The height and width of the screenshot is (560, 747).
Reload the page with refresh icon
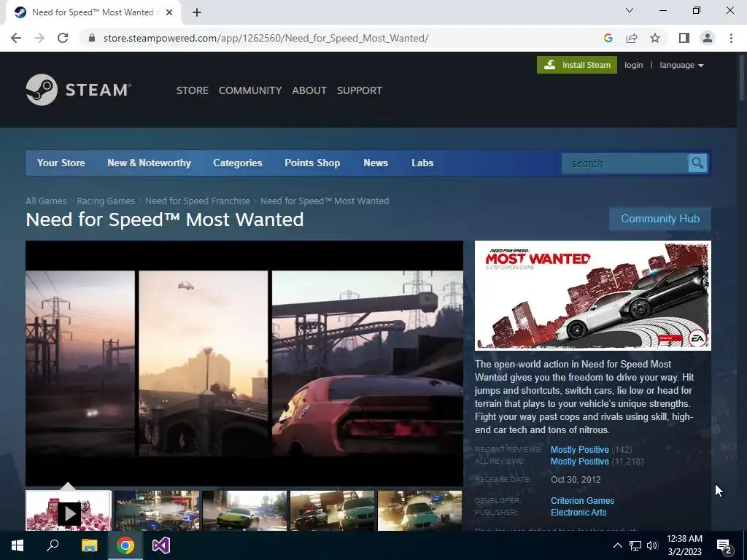tap(63, 38)
